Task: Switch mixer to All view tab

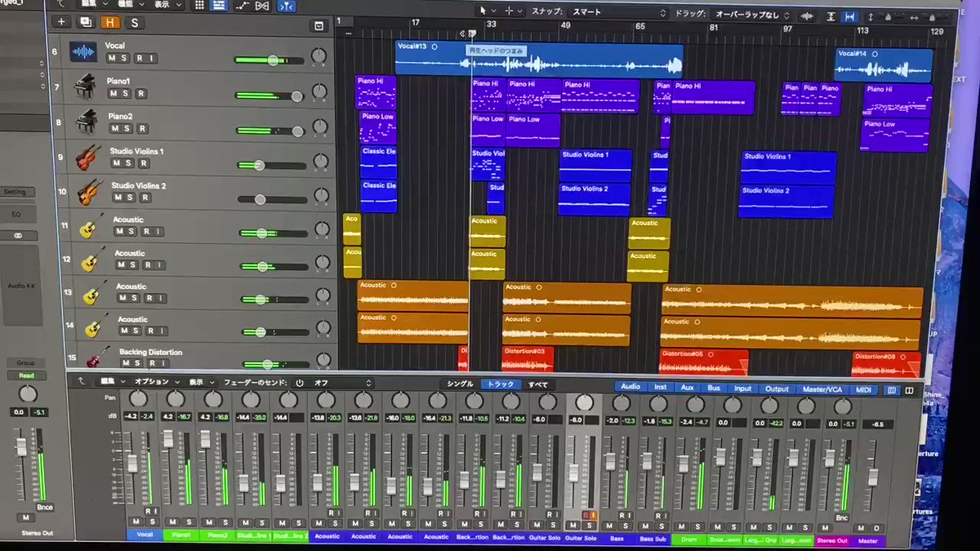Action: point(537,384)
